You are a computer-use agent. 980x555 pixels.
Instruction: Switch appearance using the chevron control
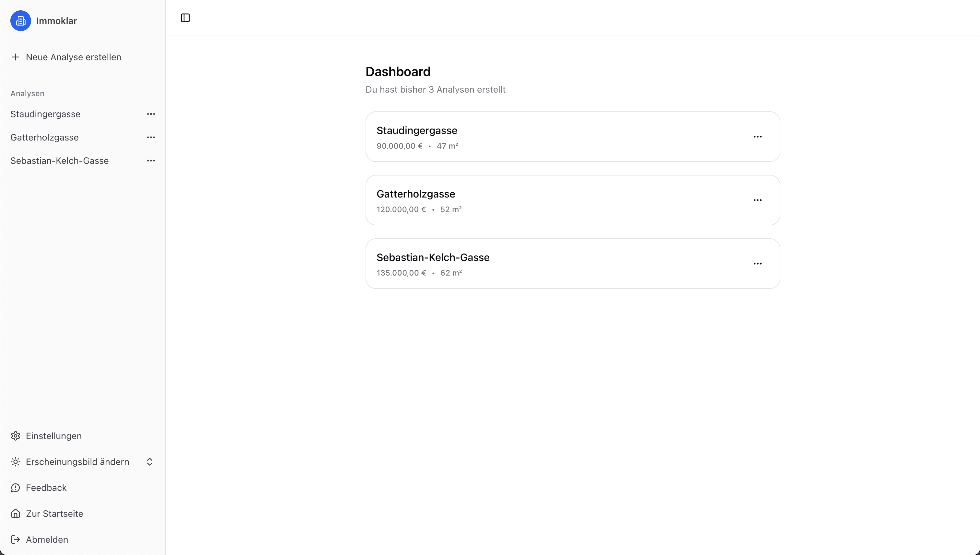pos(149,462)
